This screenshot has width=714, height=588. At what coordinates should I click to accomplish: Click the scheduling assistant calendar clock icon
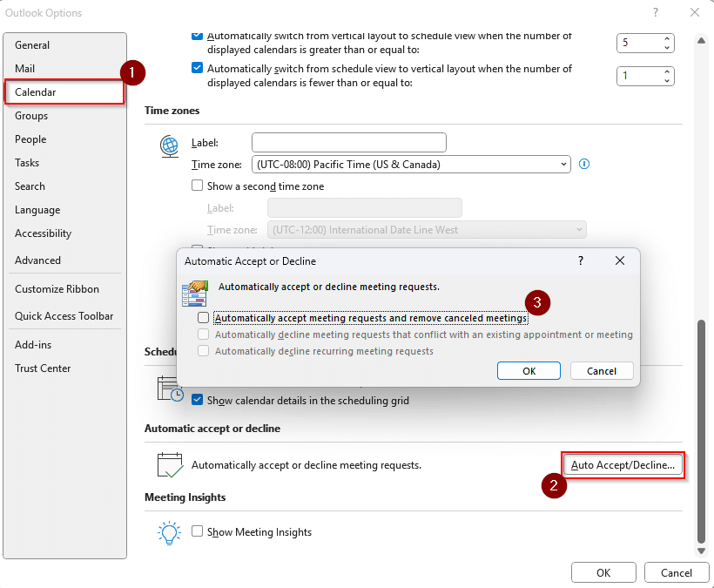170,389
